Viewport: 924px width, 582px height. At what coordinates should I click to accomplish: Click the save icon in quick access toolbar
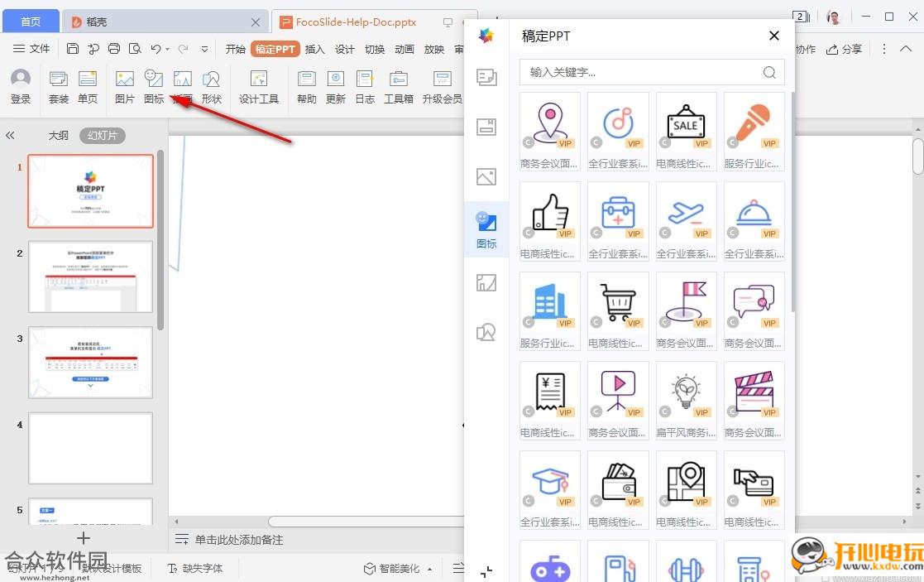73,49
